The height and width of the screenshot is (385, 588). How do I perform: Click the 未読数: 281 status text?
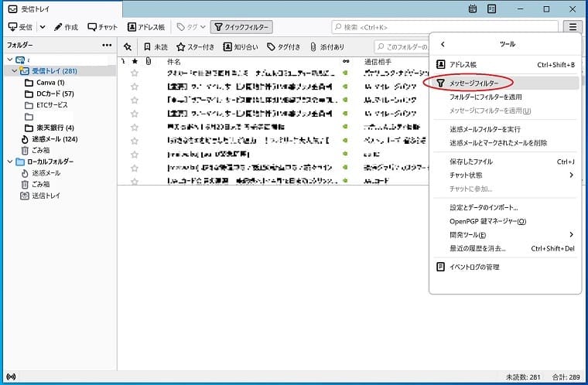pyautogui.click(x=523, y=377)
